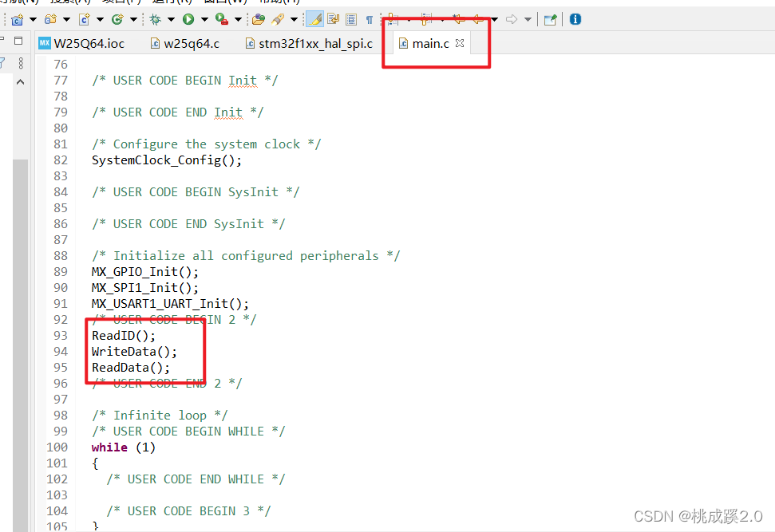Click the SystemClock_Config(); line
The image size is (775, 532).
point(167,160)
